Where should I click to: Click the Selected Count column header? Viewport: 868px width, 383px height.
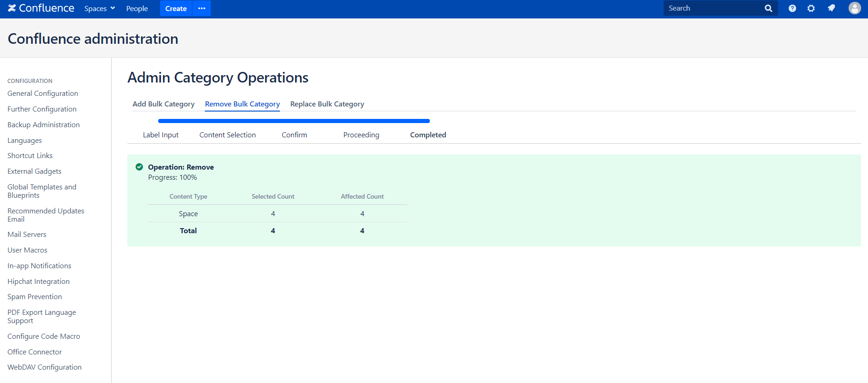(273, 196)
